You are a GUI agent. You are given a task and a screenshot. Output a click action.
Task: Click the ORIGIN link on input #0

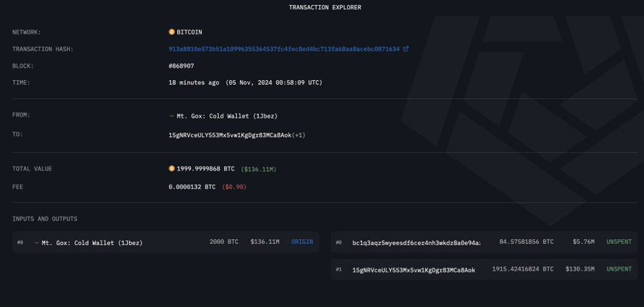(x=301, y=243)
